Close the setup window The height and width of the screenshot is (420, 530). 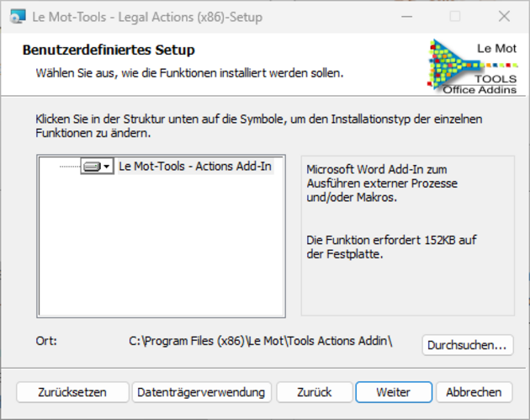(x=504, y=17)
